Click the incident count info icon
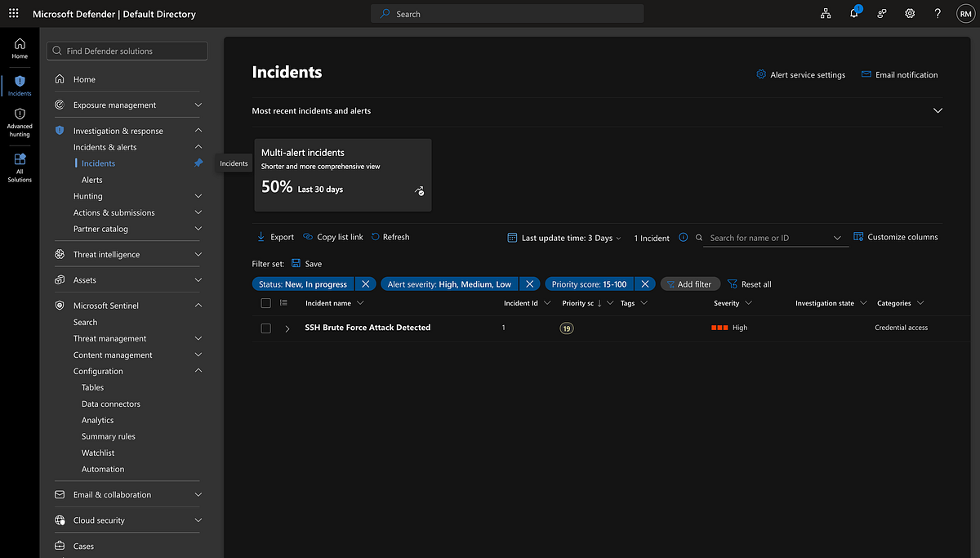The height and width of the screenshot is (558, 980). click(x=684, y=238)
